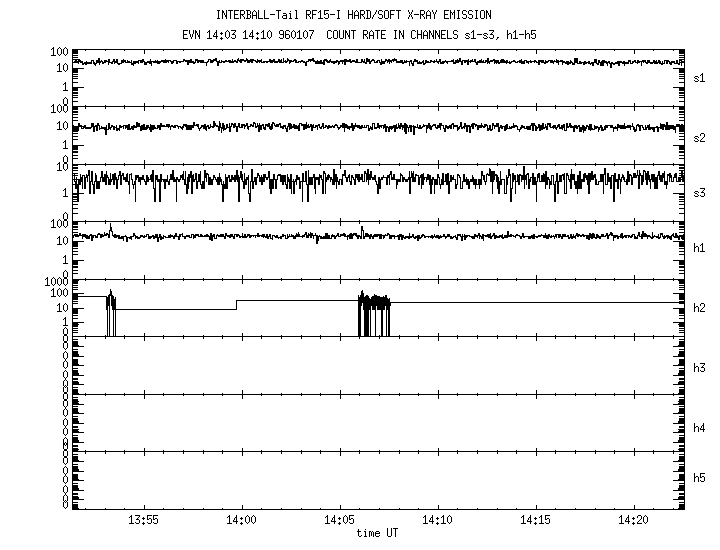Select the h5 channel label
The width and height of the screenshot is (720, 550).
pos(700,478)
